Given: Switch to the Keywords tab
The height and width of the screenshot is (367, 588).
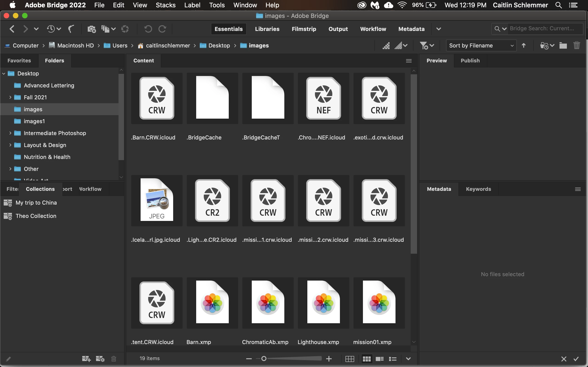Looking at the screenshot, I should tap(478, 189).
